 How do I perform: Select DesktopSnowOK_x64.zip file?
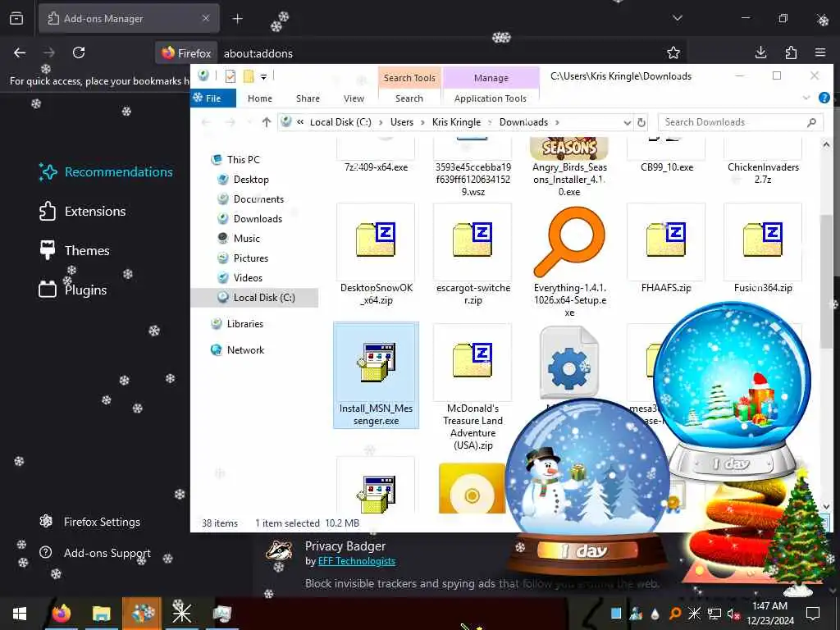(376, 255)
